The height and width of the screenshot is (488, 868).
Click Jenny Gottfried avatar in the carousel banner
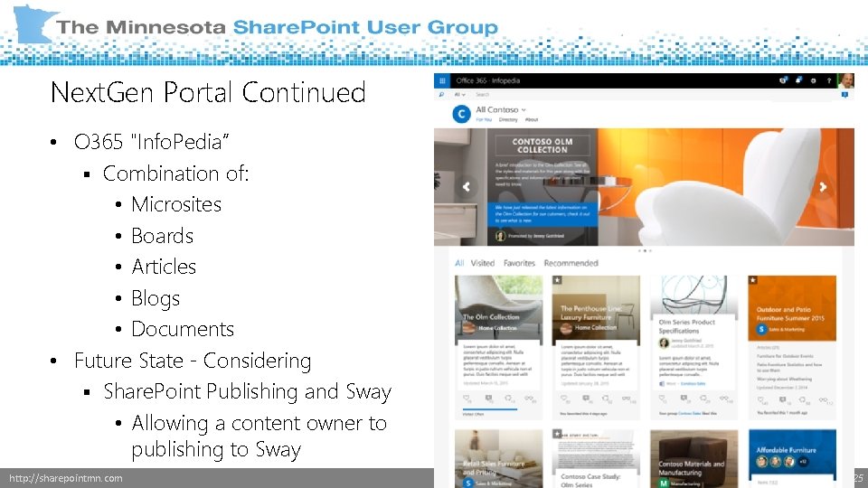[500, 236]
